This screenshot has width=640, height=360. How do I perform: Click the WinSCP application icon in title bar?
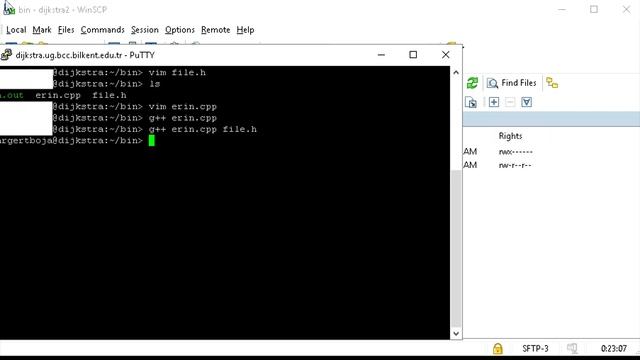9,8
